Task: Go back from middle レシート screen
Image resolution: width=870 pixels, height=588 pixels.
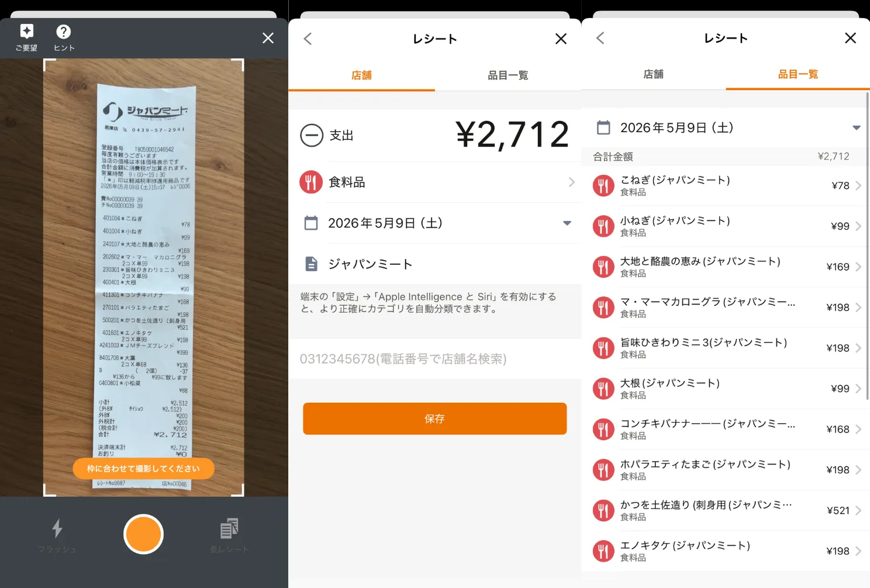Action: 308,39
